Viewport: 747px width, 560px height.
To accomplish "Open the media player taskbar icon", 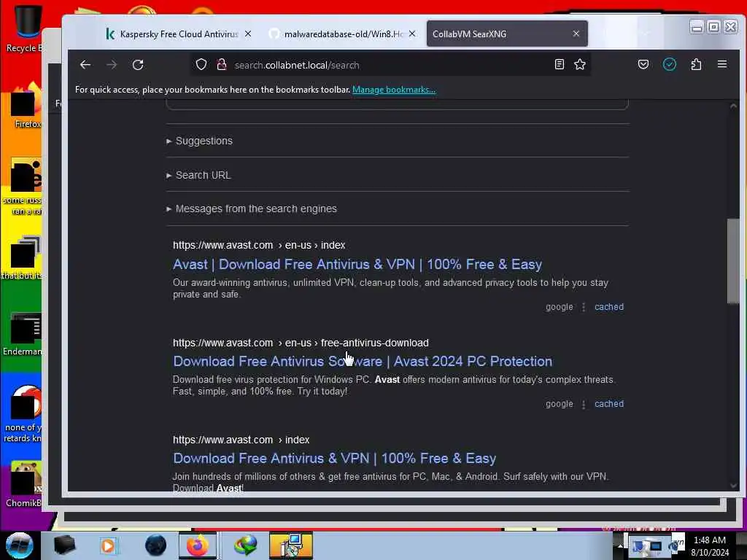I will point(108,545).
